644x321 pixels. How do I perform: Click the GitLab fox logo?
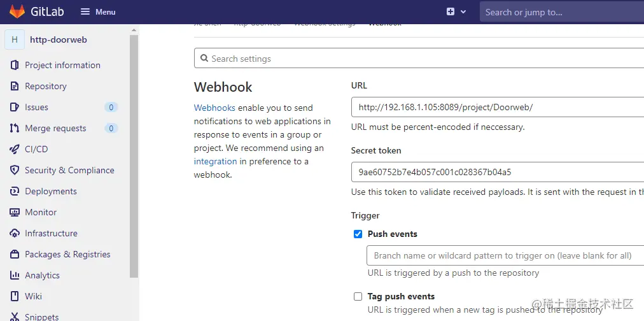click(17, 11)
